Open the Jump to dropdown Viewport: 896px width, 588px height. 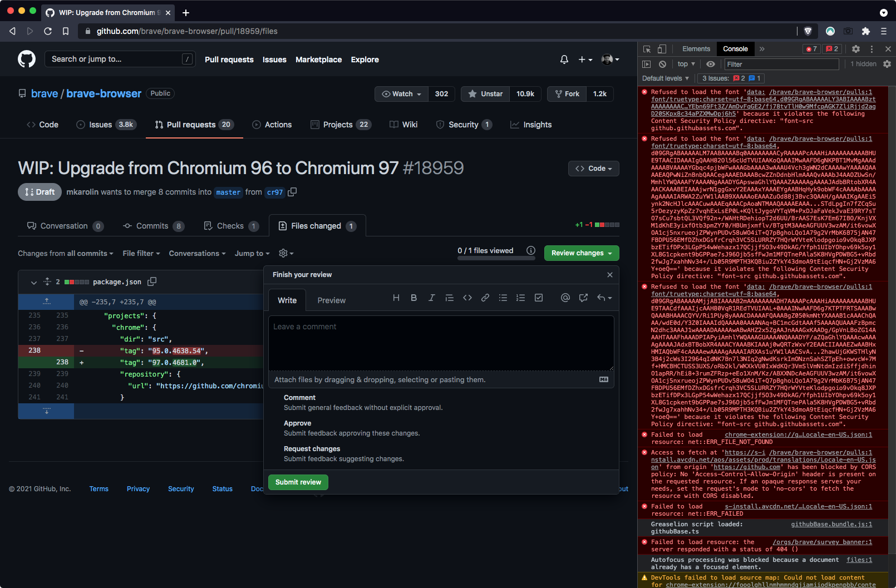point(252,253)
